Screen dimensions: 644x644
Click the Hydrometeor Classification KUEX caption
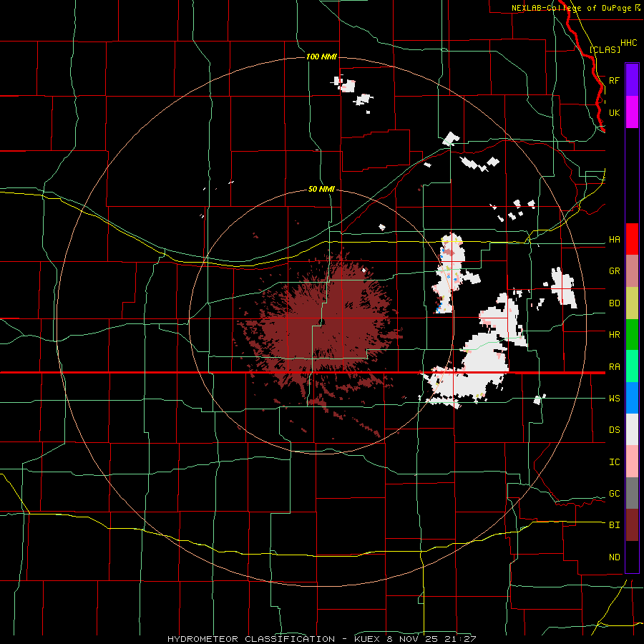(x=321, y=639)
